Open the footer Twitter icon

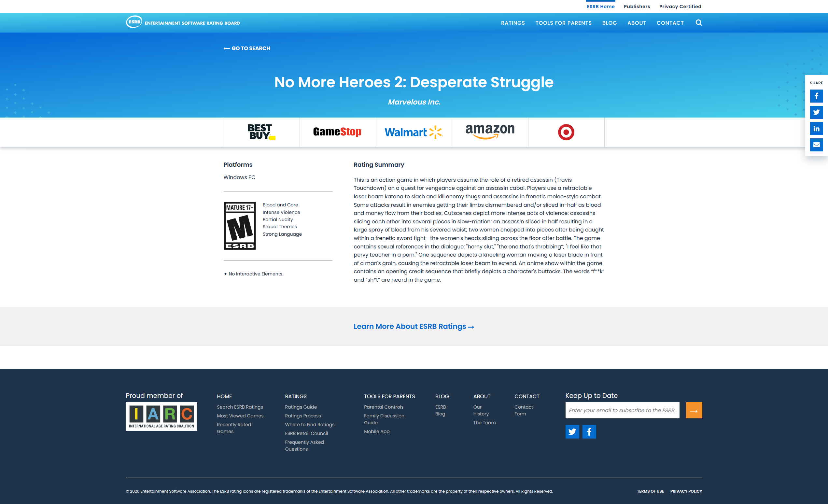tap(572, 431)
